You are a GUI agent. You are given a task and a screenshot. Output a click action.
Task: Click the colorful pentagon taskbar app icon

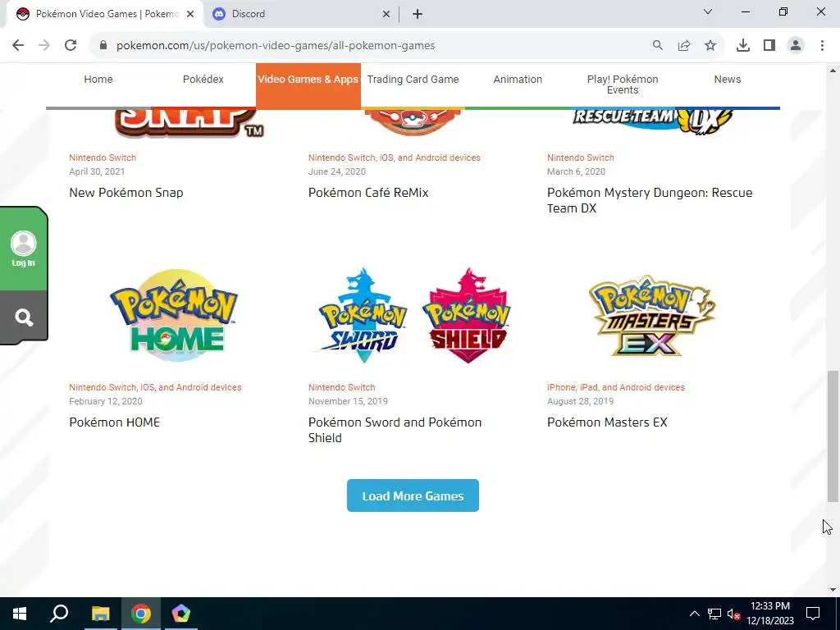181,614
